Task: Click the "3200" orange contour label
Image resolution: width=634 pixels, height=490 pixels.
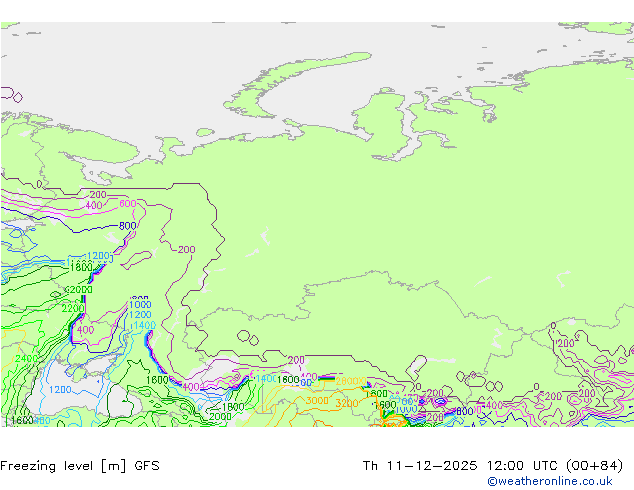Action: point(347,403)
